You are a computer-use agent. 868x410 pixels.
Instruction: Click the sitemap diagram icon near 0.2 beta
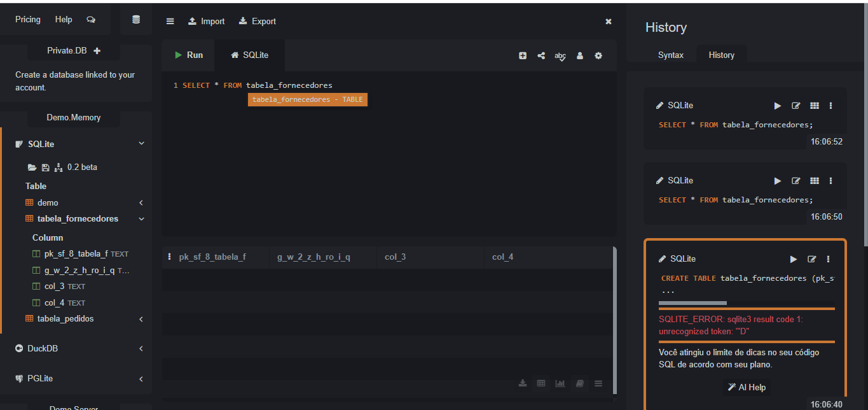click(x=59, y=167)
